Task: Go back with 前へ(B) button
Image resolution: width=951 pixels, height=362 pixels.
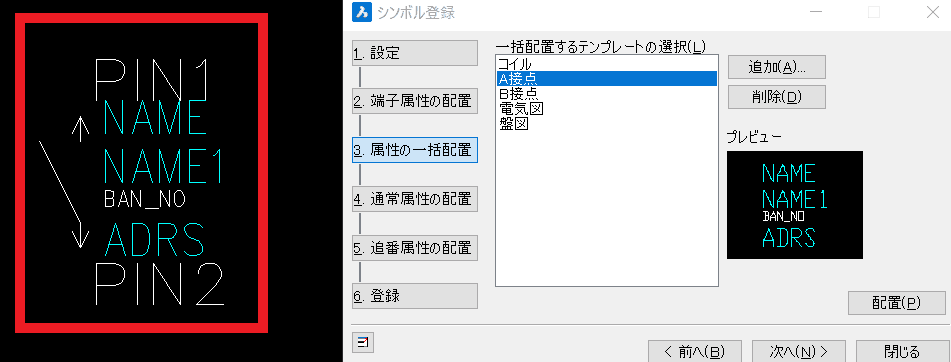Action: pos(694,351)
